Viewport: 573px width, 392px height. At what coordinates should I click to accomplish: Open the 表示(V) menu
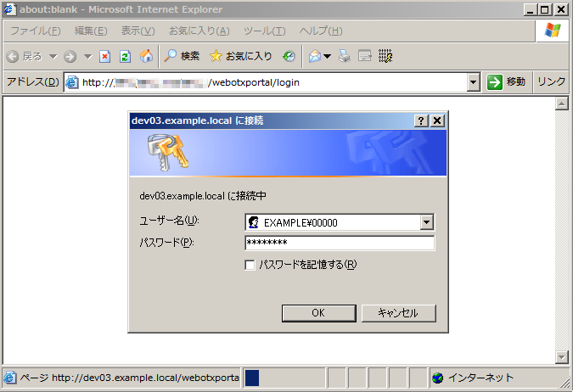[x=138, y=31]
